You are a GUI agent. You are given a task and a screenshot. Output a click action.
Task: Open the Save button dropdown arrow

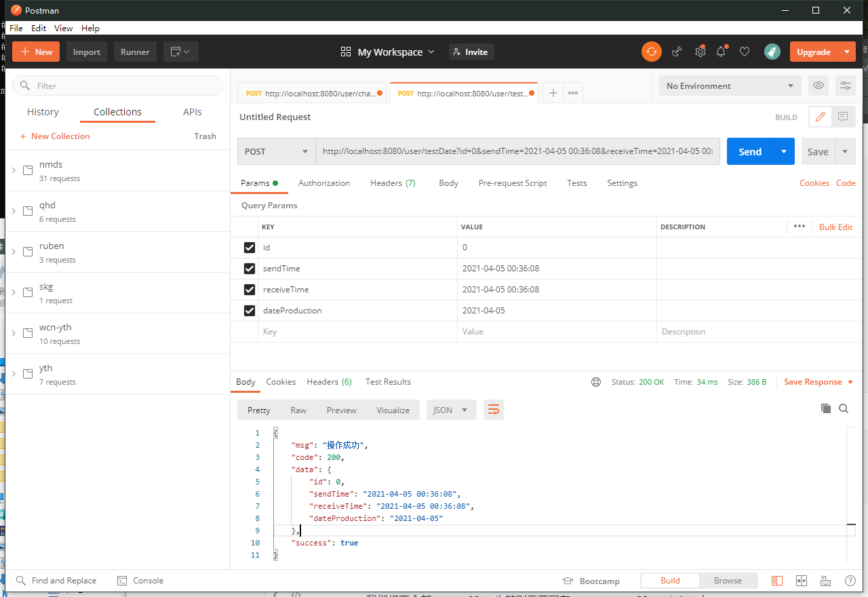(845, 151)
